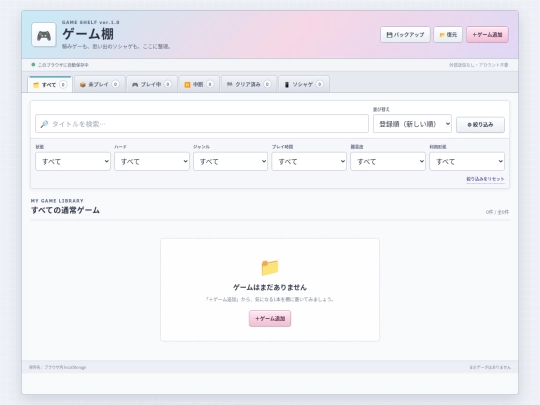Click the checkered flag icon on クリア済み tab
Screen dimensions: 540x405
point(229,84)
